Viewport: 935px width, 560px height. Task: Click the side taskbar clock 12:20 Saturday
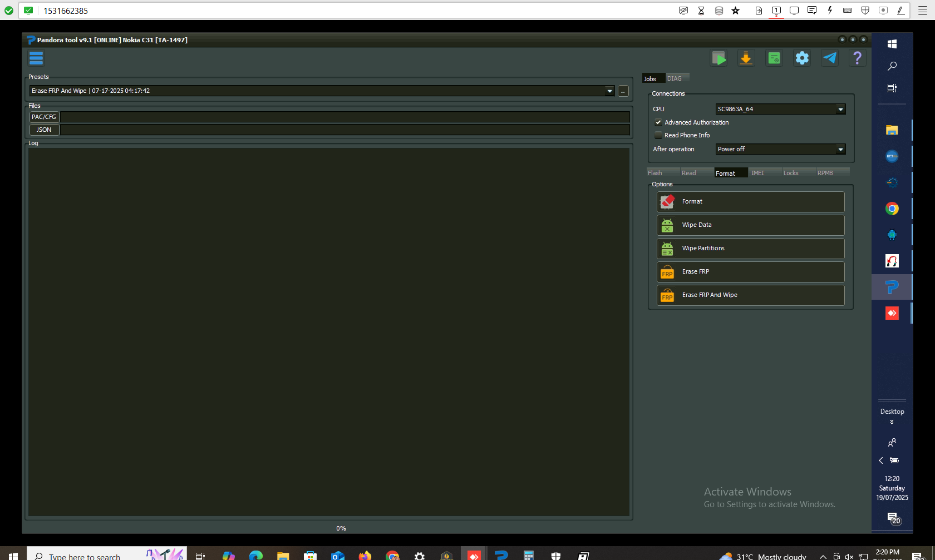(892, 488)
